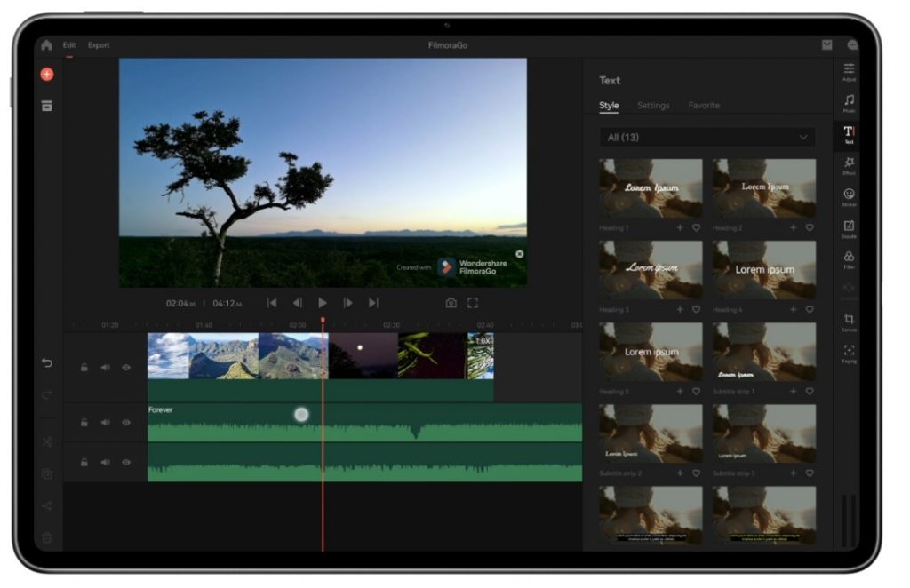Open the Edit menu

[x=69, y=45]
